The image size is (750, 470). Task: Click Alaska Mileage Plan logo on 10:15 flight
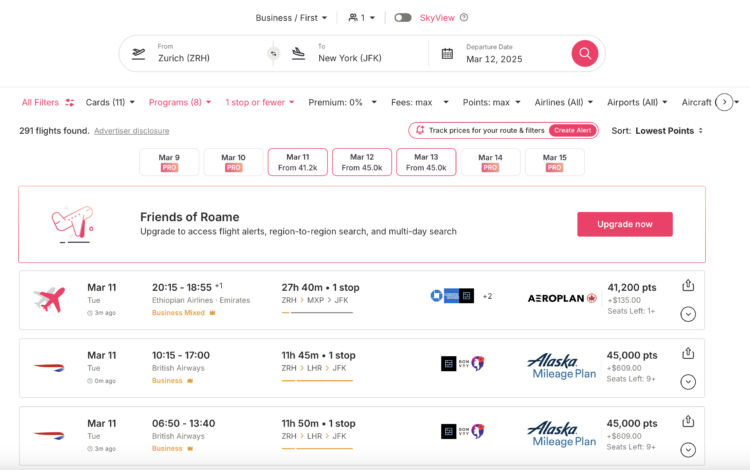tap(562, 367)
